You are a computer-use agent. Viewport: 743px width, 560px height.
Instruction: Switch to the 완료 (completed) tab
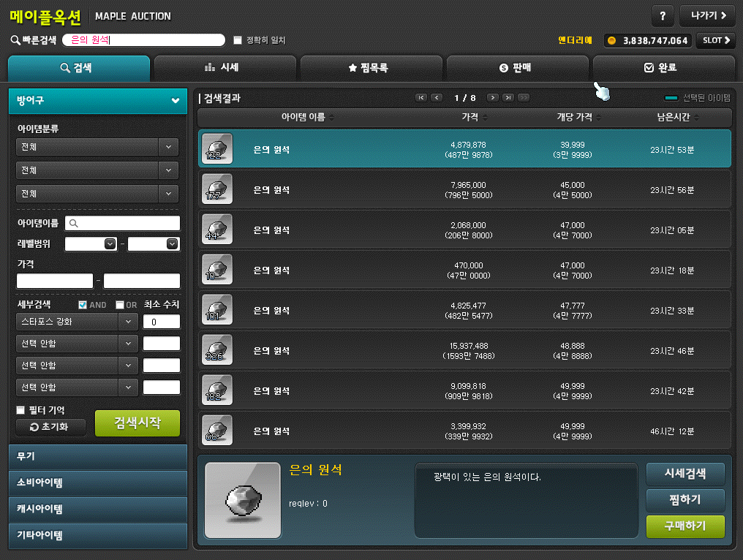point(663,68)
